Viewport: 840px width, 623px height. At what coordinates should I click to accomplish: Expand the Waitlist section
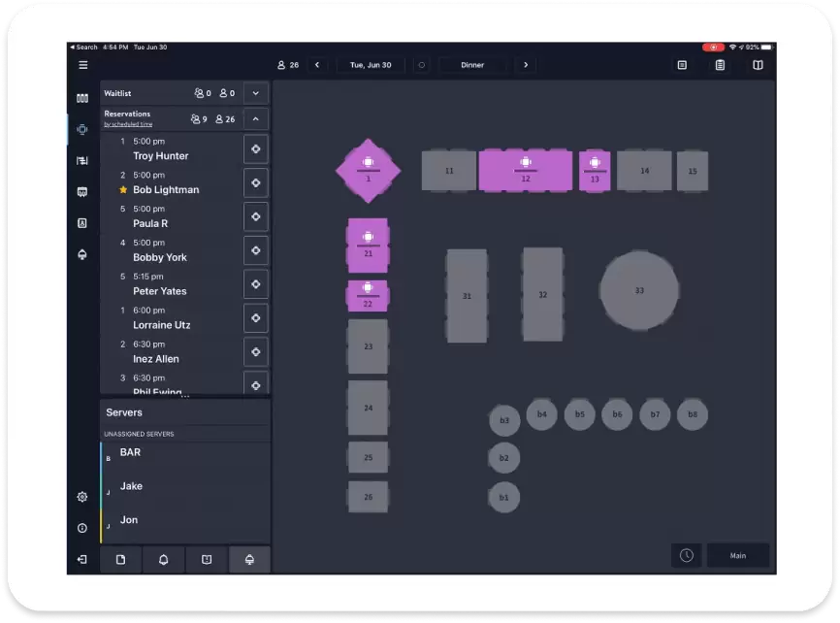255,93
